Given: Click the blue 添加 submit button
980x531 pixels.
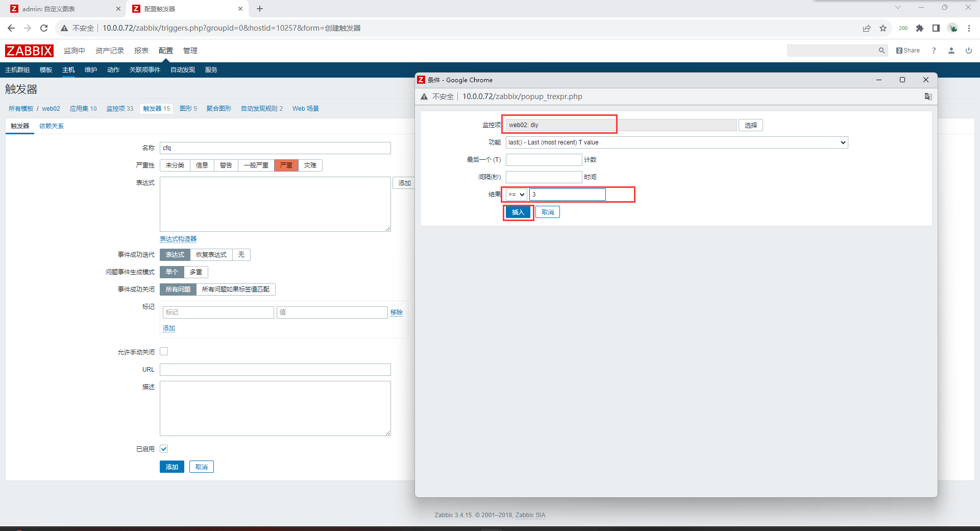Looking at the screenshot, I should point(172,467).
